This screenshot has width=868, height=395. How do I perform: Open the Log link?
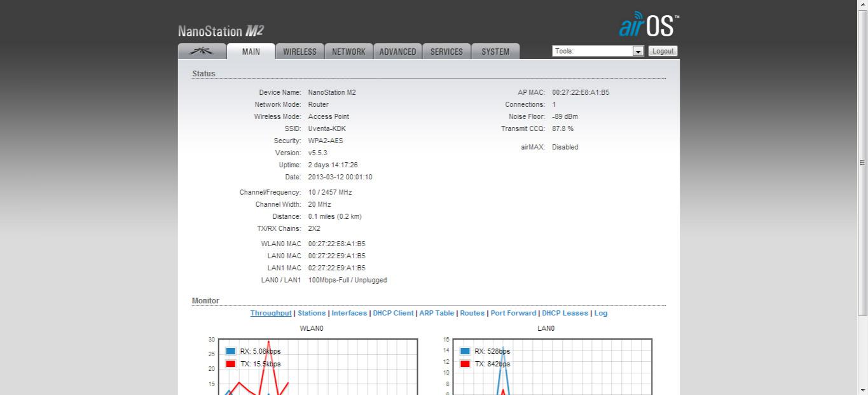pyautogui.click(x=601, y=313)
